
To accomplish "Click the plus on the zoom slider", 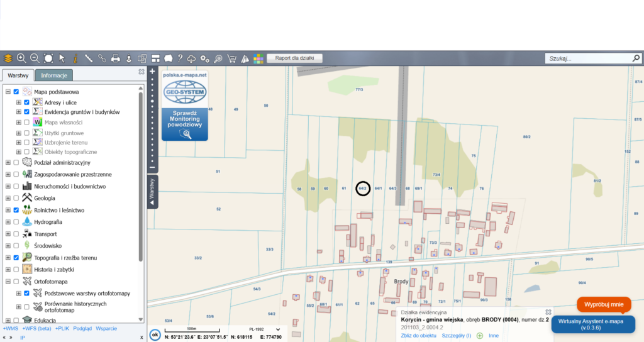I will (152, 71).
